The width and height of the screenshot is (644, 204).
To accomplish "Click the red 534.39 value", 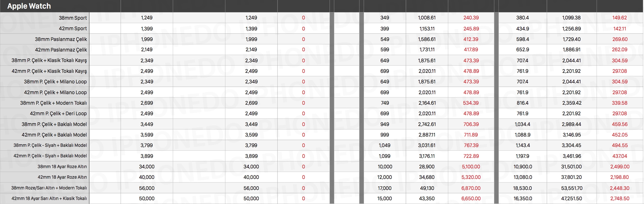I will click(471, 103).
